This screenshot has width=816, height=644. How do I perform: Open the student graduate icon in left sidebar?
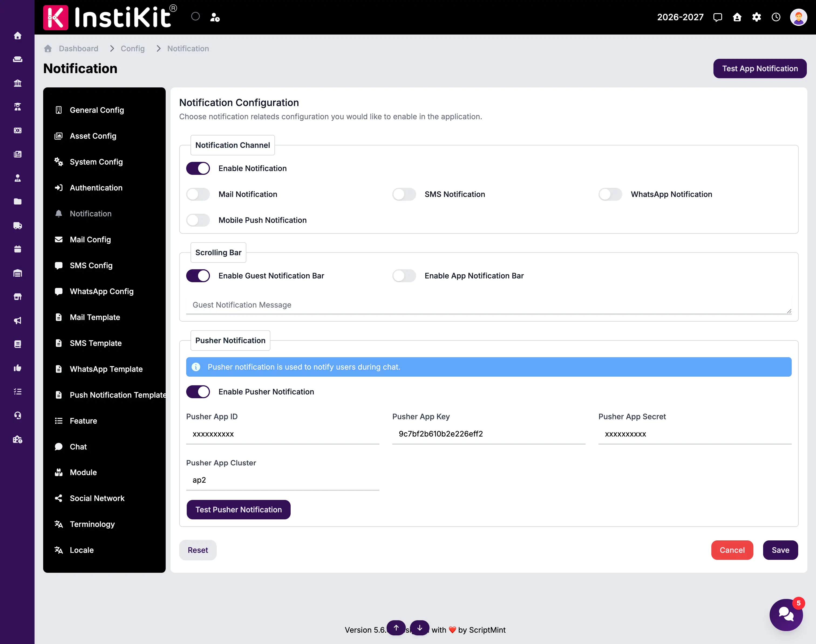[17, 107]
